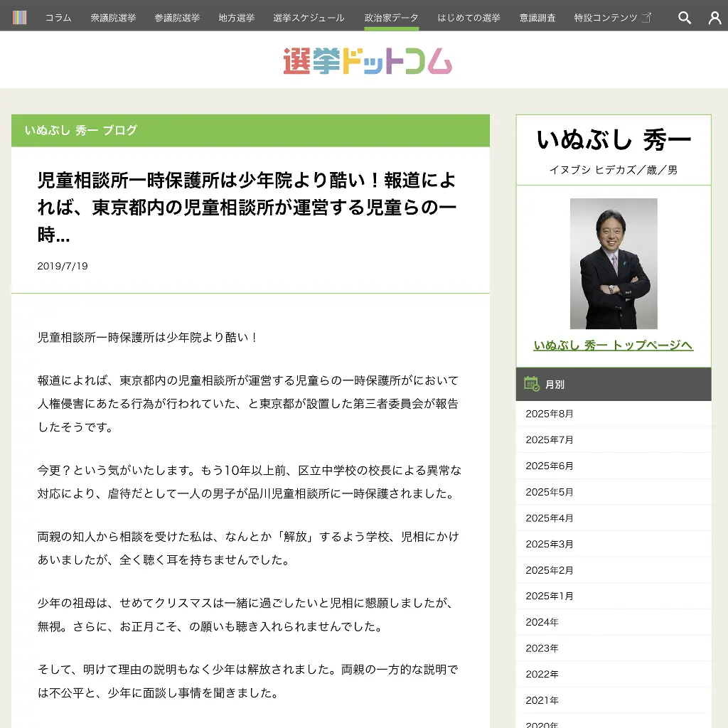Open the 意識調査 section

tap(537, 18)
